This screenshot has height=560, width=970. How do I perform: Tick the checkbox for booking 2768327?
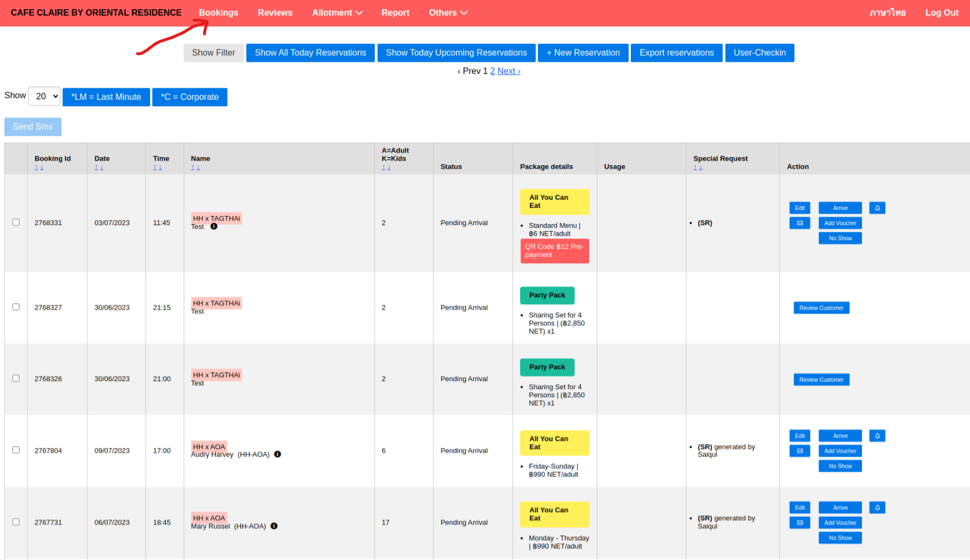[x=16, y=307]
